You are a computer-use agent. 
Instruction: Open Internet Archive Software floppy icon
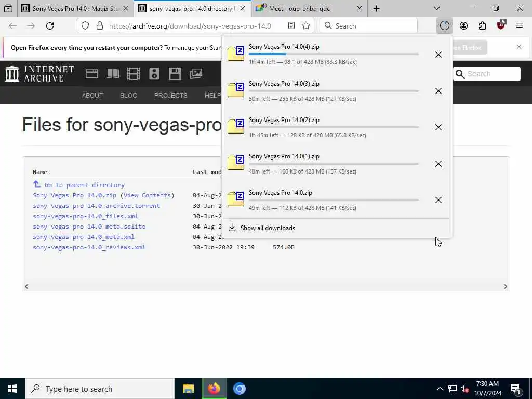tap(175, 74)
